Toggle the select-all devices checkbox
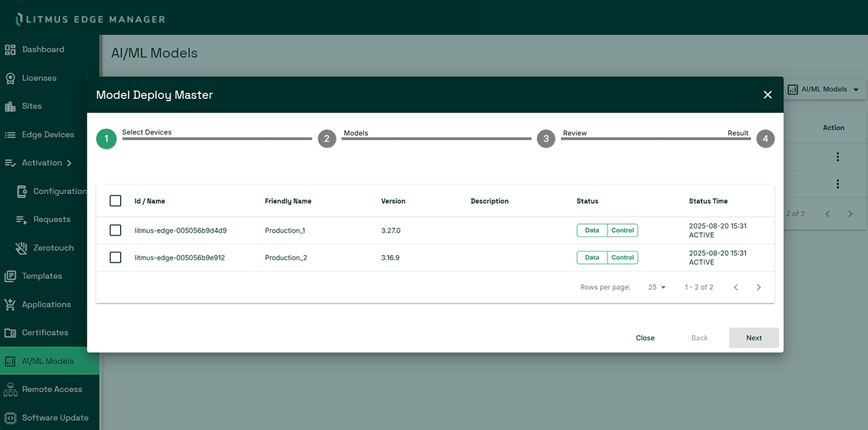This screenshot has width=868, height=430. pyautogui.click(x=116, y=201)
